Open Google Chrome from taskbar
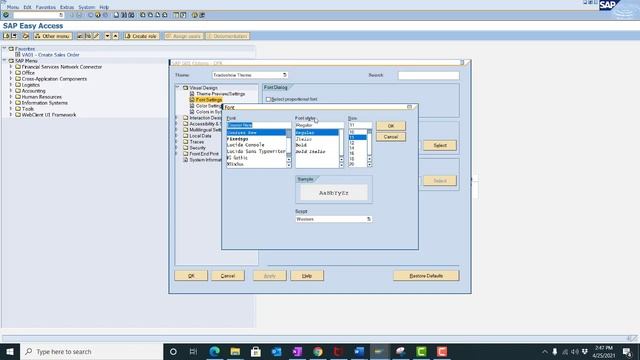The height and width of the screenshot is (360, 640). pos(318,351)
